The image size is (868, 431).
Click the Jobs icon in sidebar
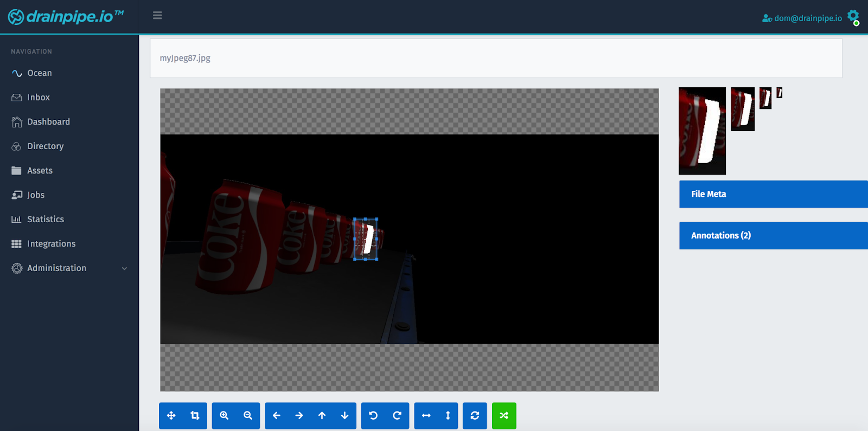pyautogui.click(x=17, y=195)
